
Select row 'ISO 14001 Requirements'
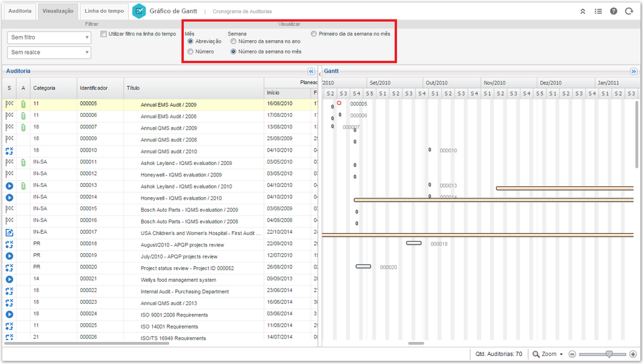(160, 327)
